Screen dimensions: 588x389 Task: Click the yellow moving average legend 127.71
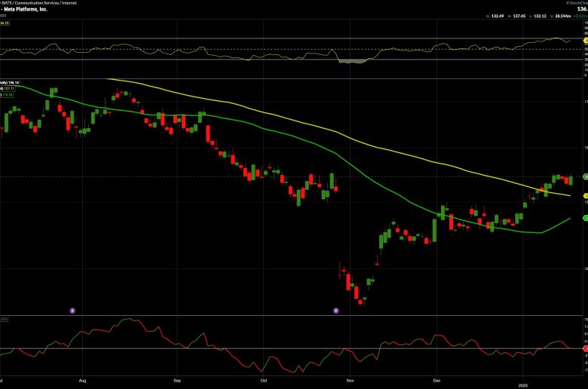8,89
